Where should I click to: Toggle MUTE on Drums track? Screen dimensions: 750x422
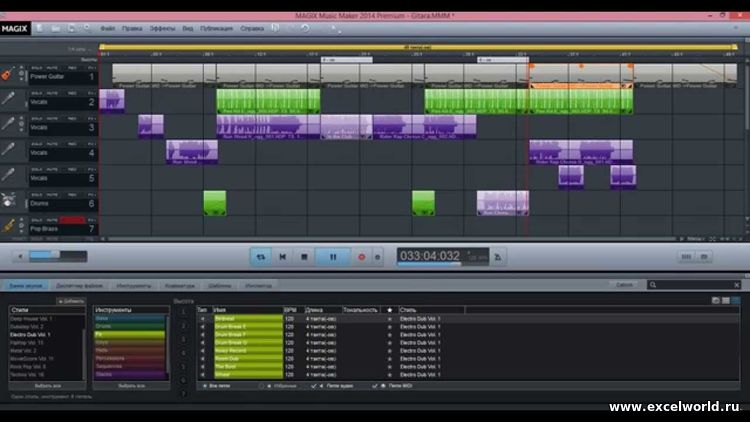point(52,195)
